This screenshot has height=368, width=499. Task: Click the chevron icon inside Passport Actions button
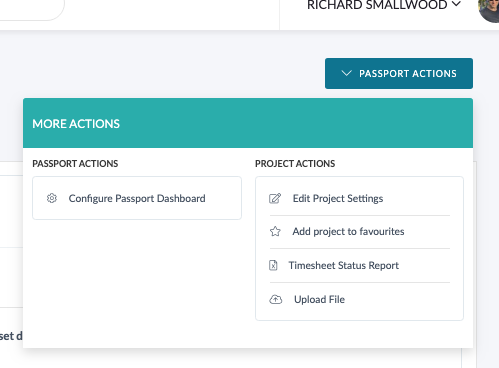[x=347, y=73]
